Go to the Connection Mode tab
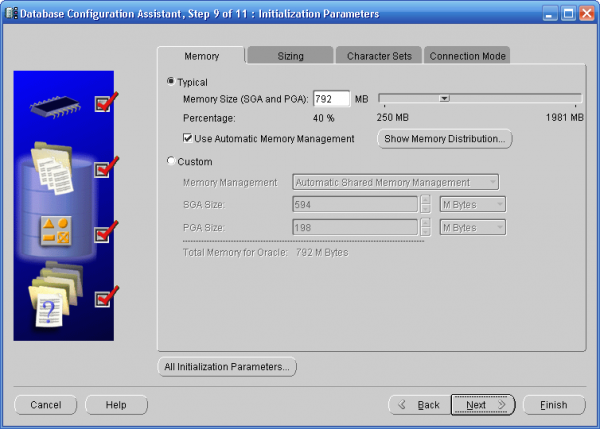600x429 pixels. point(468,56)
